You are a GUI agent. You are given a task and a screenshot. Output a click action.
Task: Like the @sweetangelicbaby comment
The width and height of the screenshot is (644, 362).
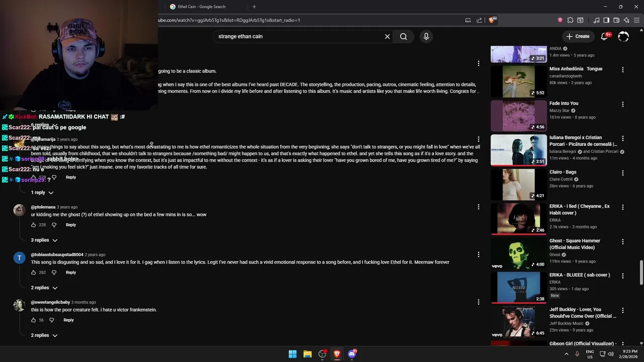[x=34, y=320]
